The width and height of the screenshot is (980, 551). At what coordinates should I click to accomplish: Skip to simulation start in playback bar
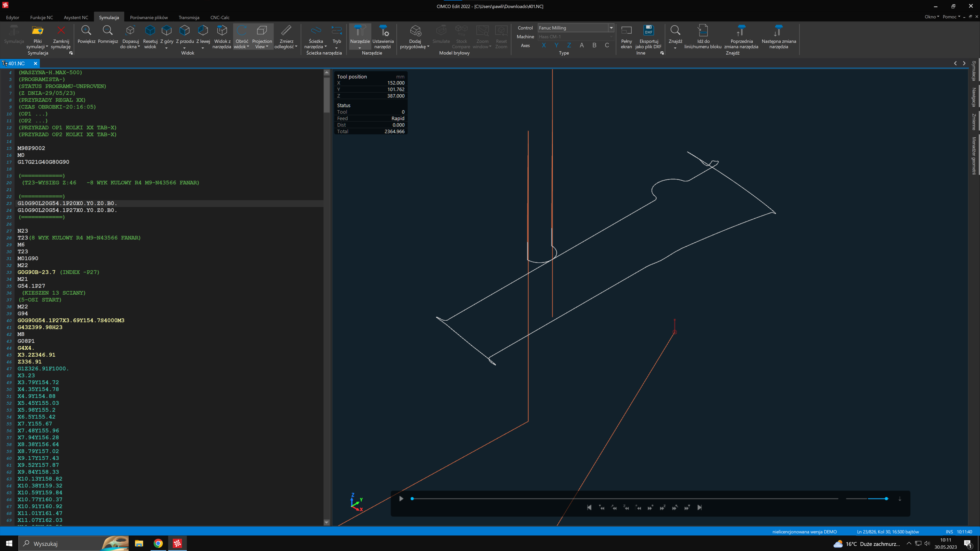[x=589, y=507]
